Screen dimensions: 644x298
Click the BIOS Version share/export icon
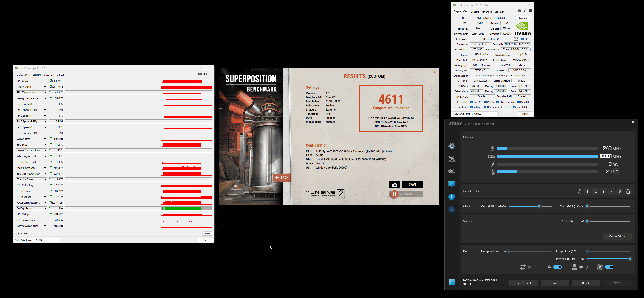(x=516, y=39)
